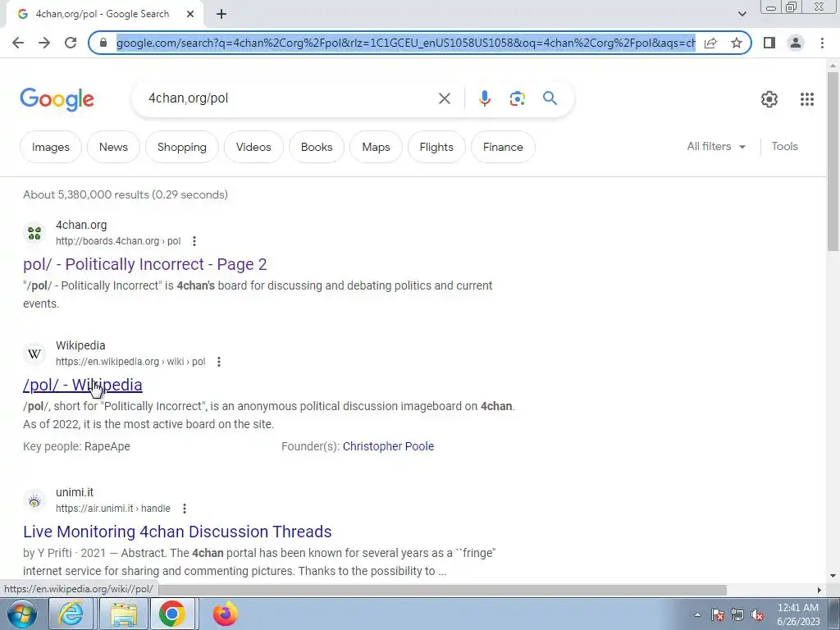Select the Shopping filter

(x=182, y=147)
